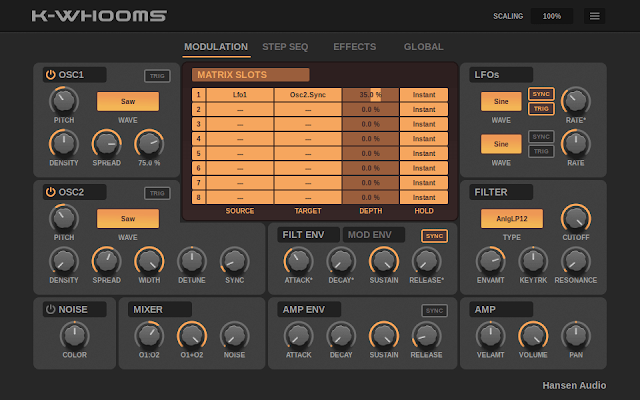Open the slot 1 target Osc2.Sync selector
The image size is (640, 400).
click(x=308, y=95)
